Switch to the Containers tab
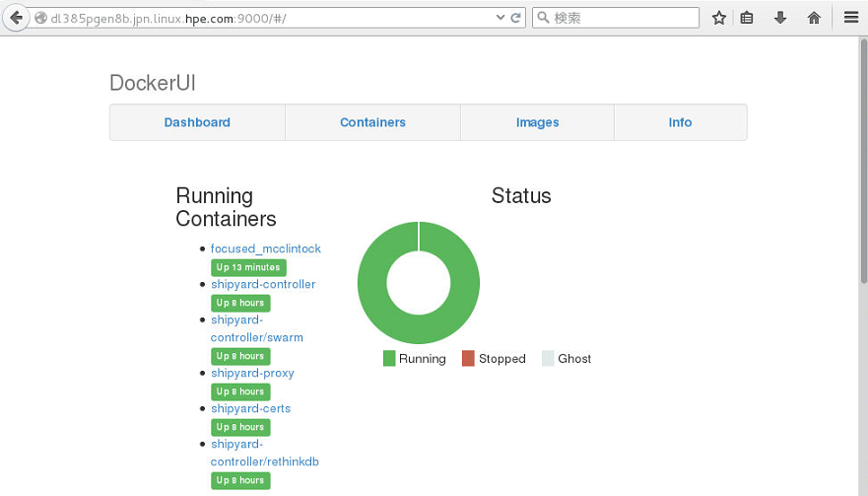This screenshot has width=868, height=496. tap(372, 122)
